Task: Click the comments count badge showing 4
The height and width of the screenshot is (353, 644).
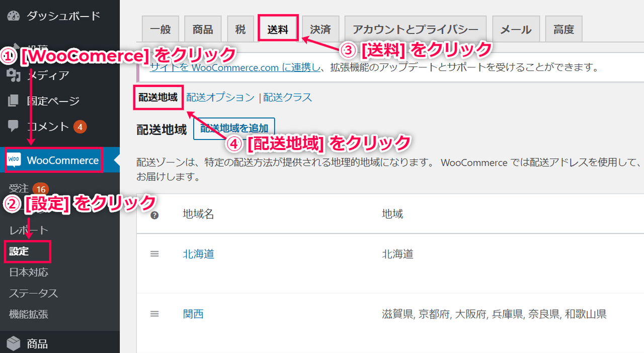Action: 80,126
